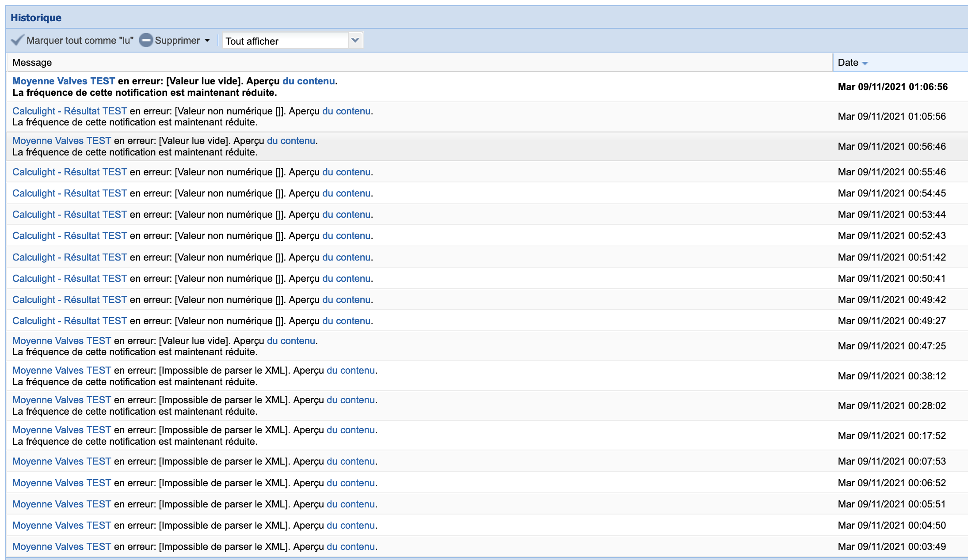Open du contenu link in the 01:06:56 row
The image size is (968, 560).
(309, 81)
